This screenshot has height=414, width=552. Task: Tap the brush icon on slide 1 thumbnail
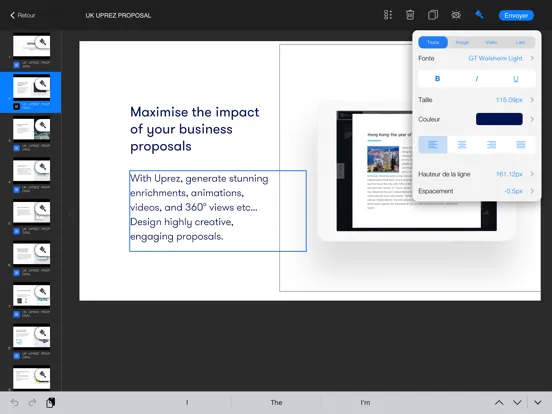coord(43,42)
